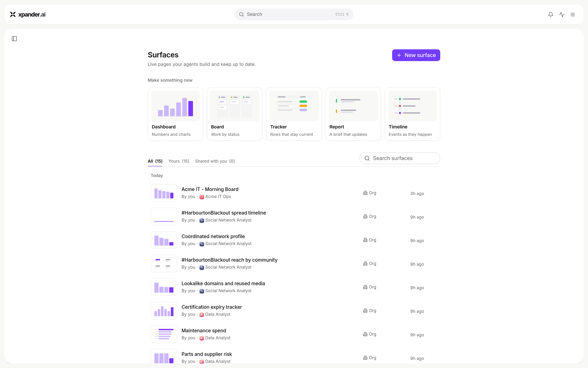
Task: Click Org icon for Coordinated network profile
Action: 365,240
